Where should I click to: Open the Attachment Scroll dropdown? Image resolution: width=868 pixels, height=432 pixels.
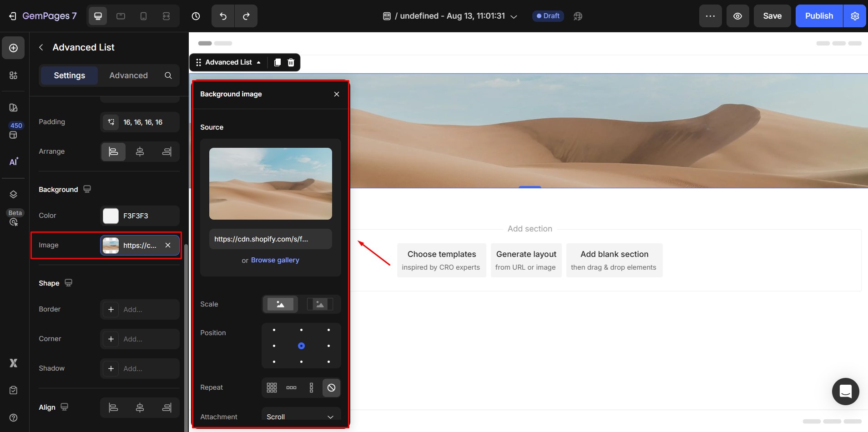click(x=301, y=417)
